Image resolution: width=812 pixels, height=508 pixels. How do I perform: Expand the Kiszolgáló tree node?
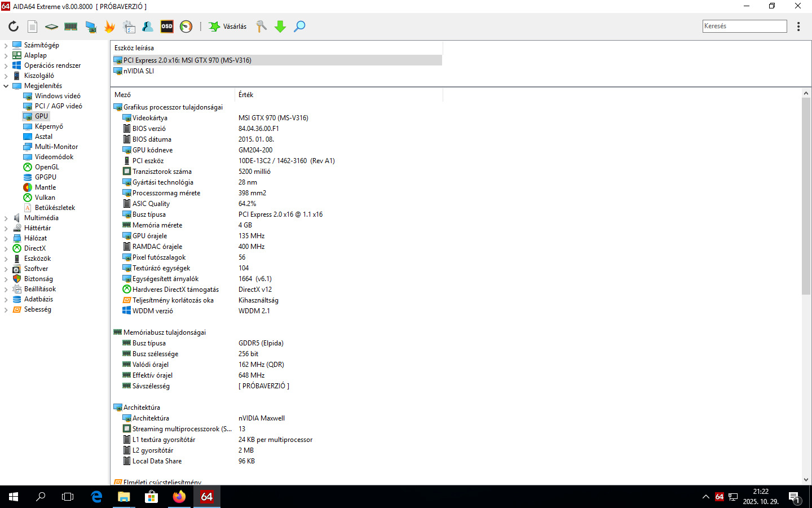(x=6, y=76)
